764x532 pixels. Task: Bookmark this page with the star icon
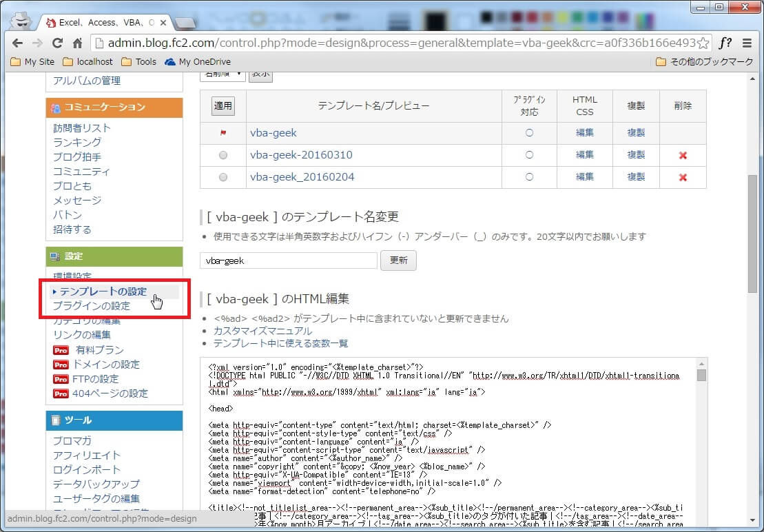tap(703, 43)
